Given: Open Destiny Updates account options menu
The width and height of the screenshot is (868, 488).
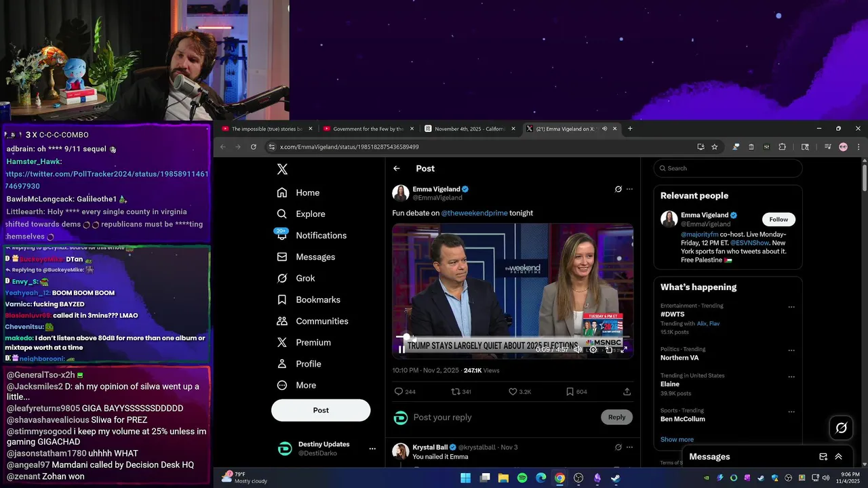Looking at the screenshot, I should click(x=372, y=449).
